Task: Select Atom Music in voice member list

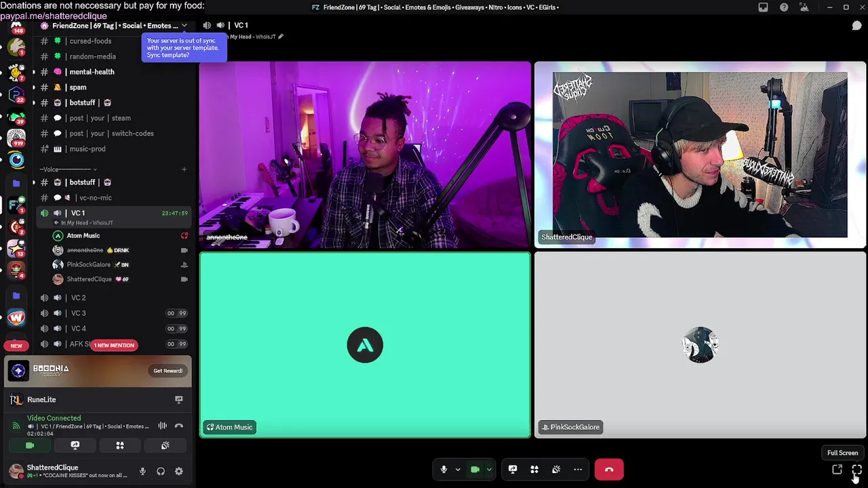Action: [x=120, y=236]
